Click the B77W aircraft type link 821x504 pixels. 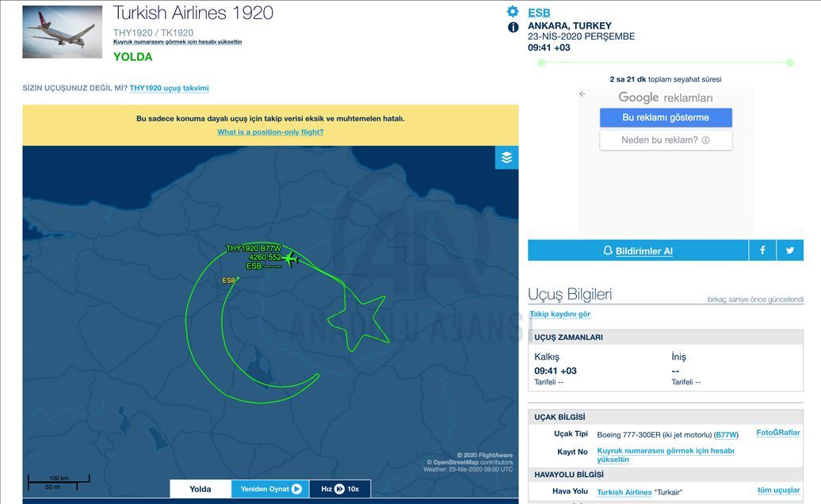(x=726, y=435)
